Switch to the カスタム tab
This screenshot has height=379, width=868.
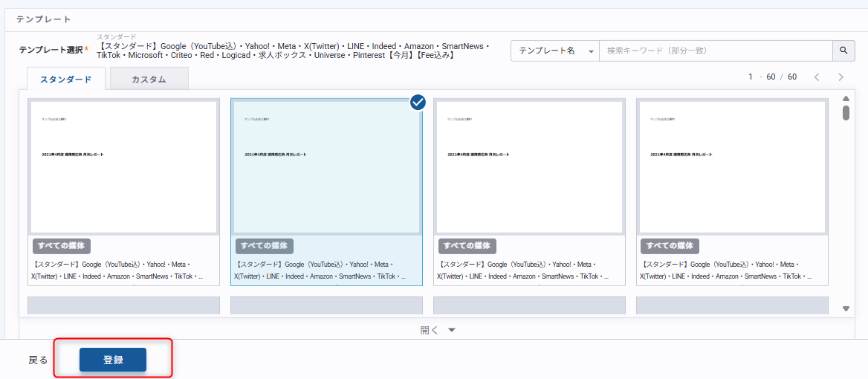[149, 79]
